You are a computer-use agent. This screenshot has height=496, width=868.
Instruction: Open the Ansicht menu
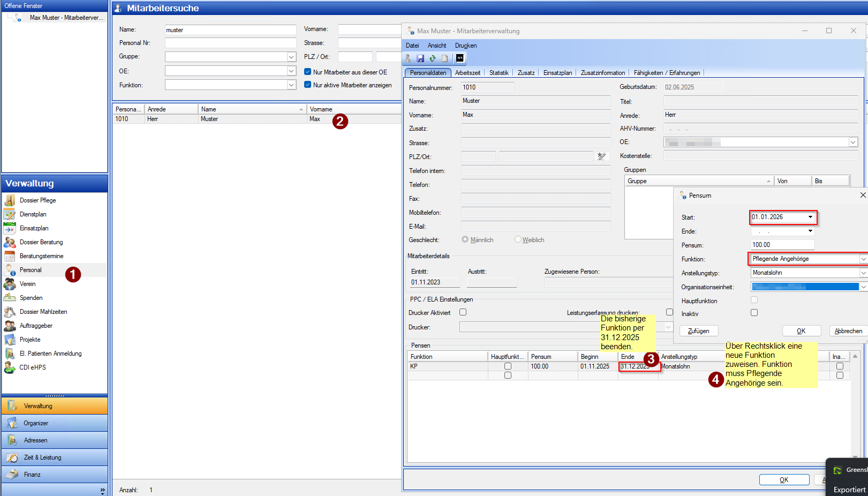click(437, 46)
